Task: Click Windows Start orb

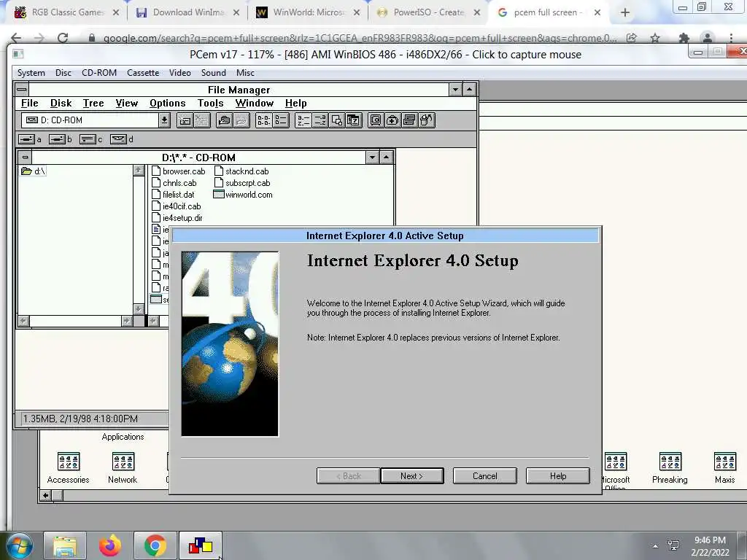Action: point(20,545)
